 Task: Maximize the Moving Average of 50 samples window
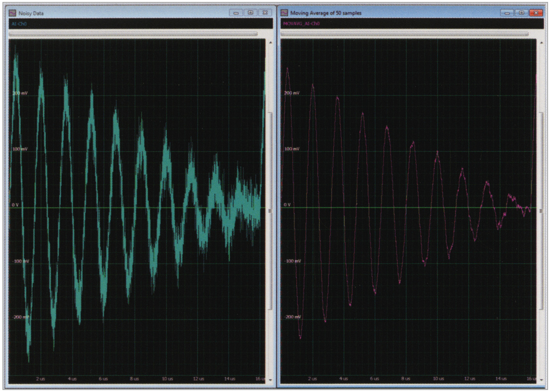click(x=522, y=13)
